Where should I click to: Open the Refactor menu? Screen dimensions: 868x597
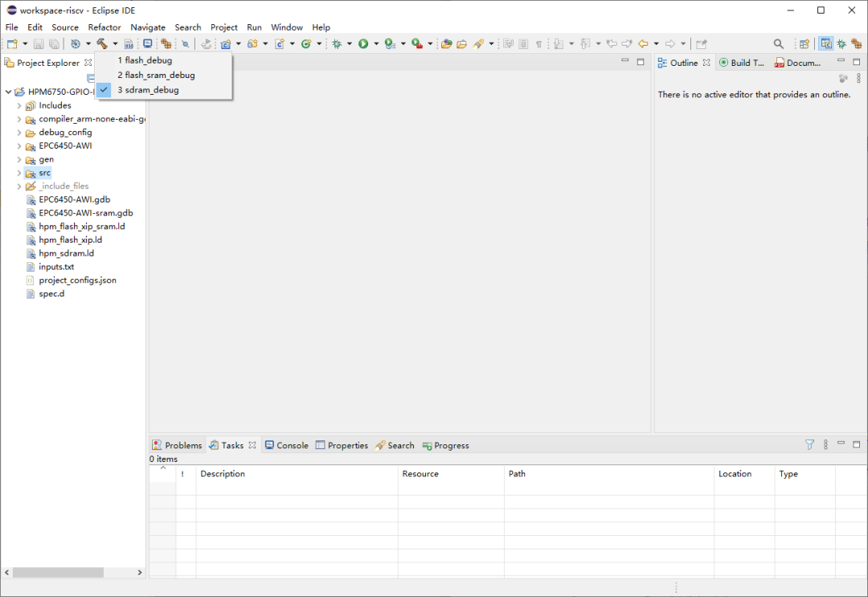[104, 27]
